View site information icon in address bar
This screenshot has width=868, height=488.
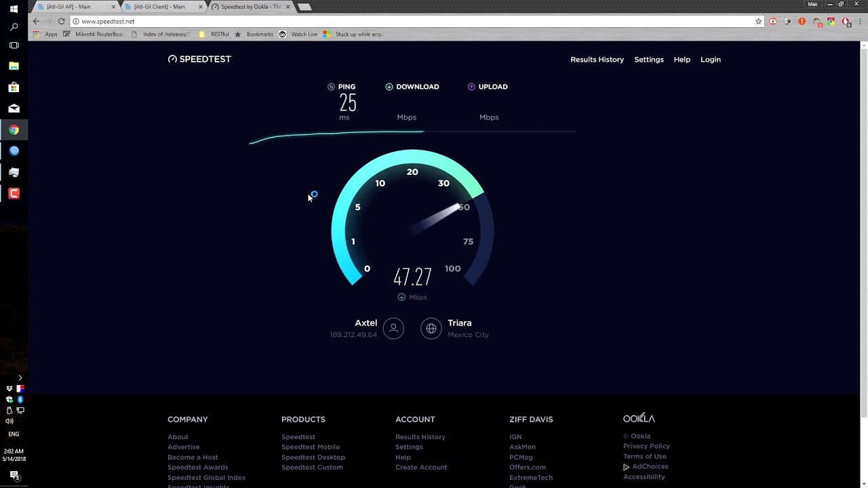(x=76, y=21)
